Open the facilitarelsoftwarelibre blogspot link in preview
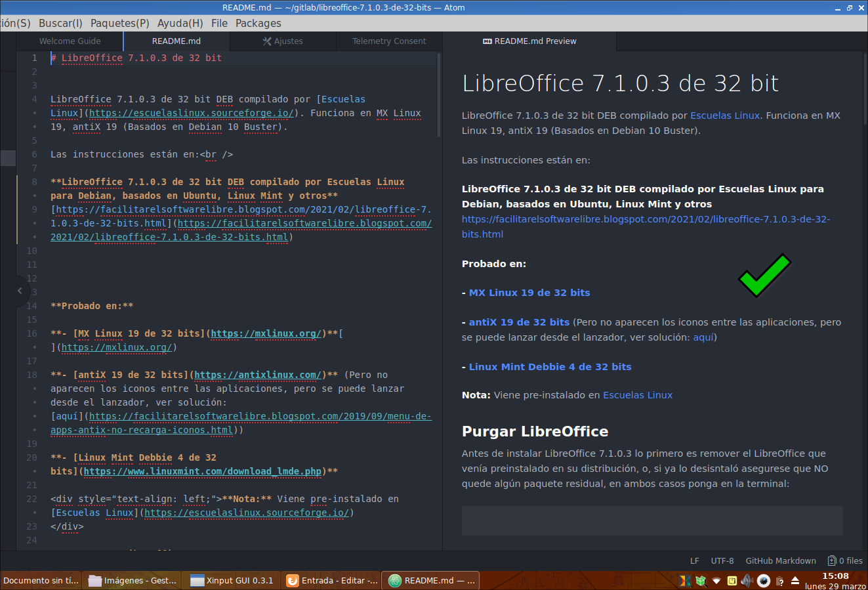 point(646,226)
